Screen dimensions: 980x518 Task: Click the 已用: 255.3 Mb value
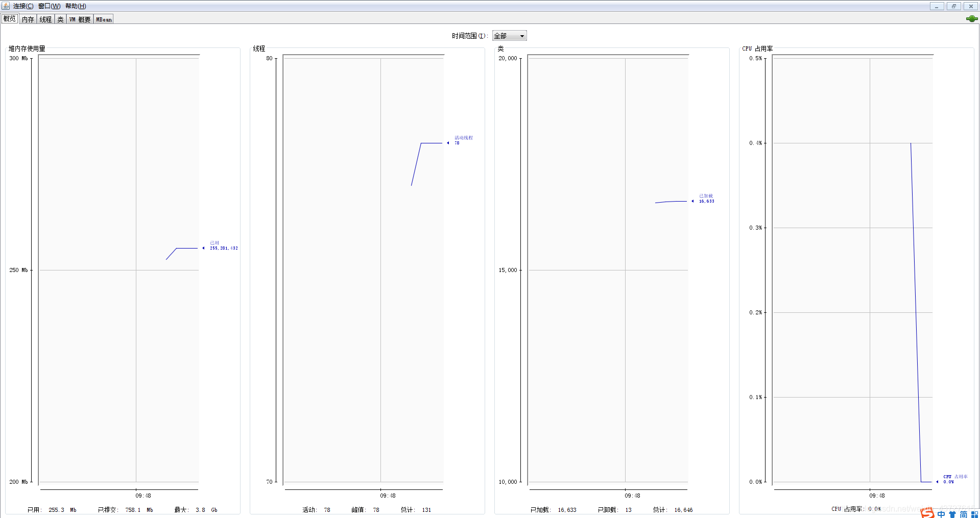[x=52, y=510]
